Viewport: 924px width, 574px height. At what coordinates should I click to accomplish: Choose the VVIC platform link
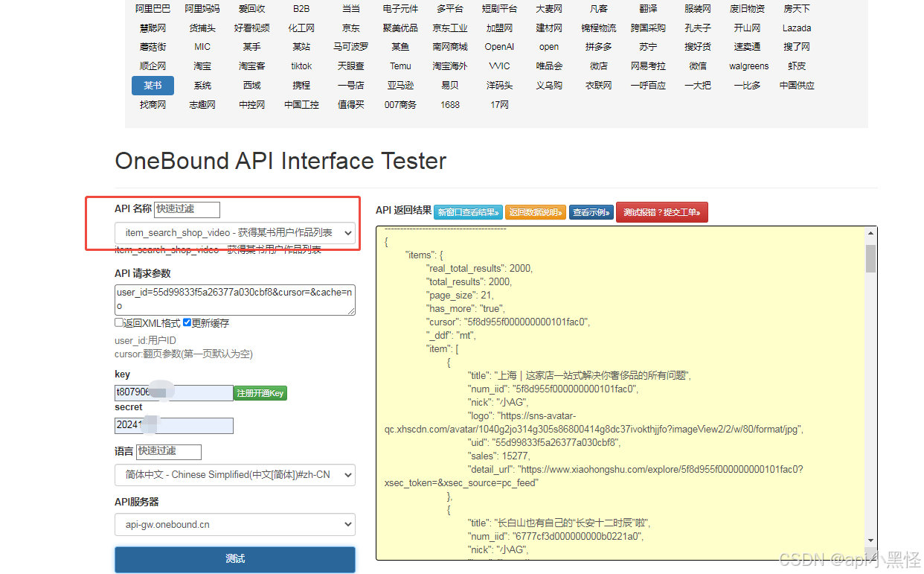coord(499,66)
